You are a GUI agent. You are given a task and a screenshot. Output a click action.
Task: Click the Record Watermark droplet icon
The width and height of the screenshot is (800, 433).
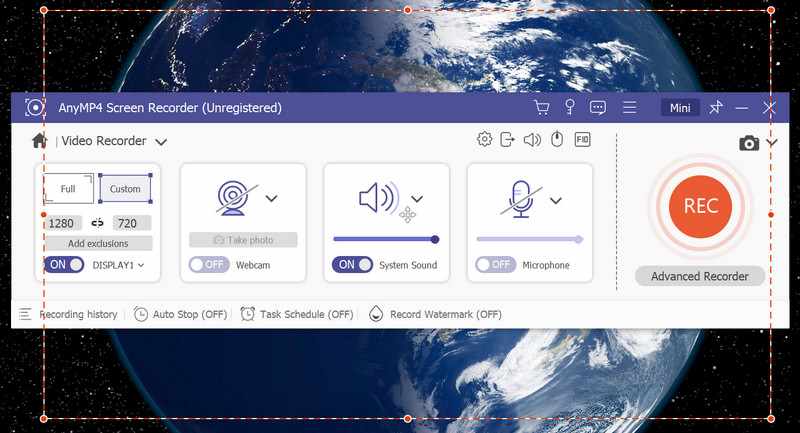click(376, 314)
